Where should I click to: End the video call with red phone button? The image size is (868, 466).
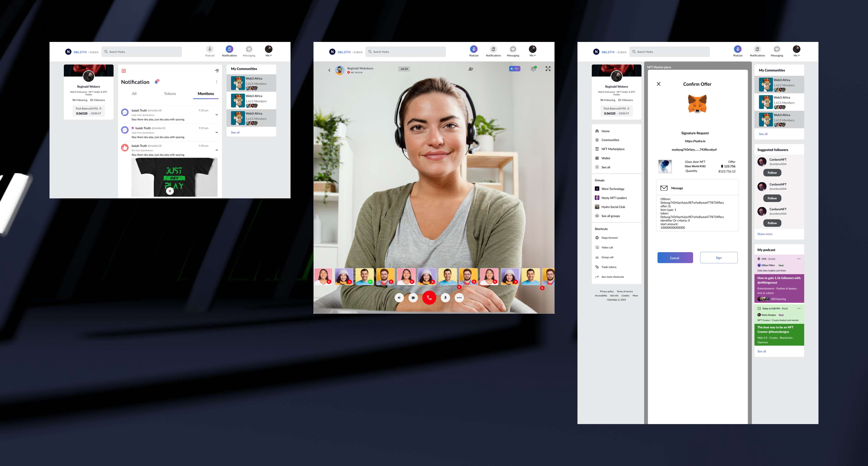[x=429, y=298]
